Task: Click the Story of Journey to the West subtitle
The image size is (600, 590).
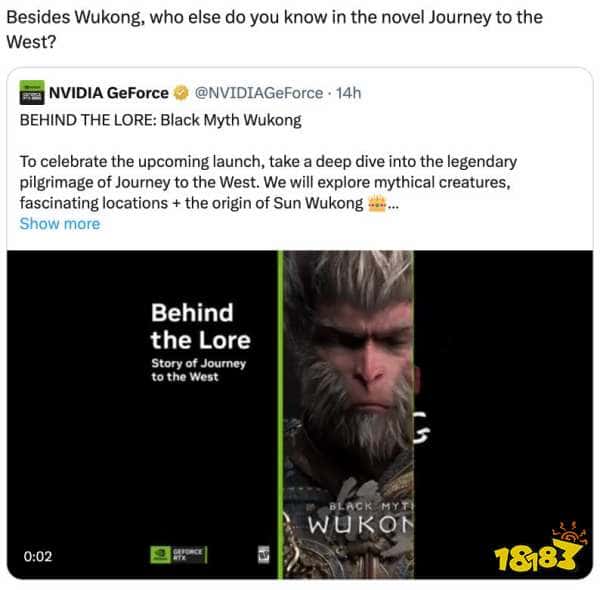Action: coord(198,370)
